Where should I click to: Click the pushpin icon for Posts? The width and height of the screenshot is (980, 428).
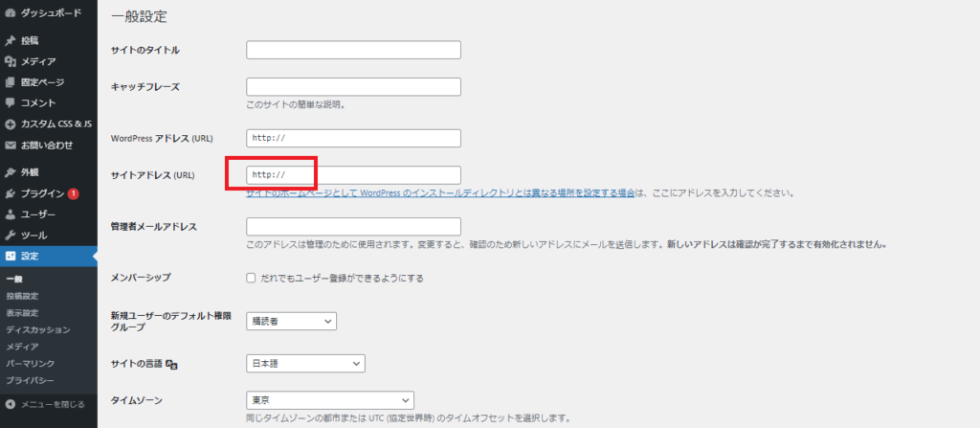pyautogui.click(x=10, y=41)
